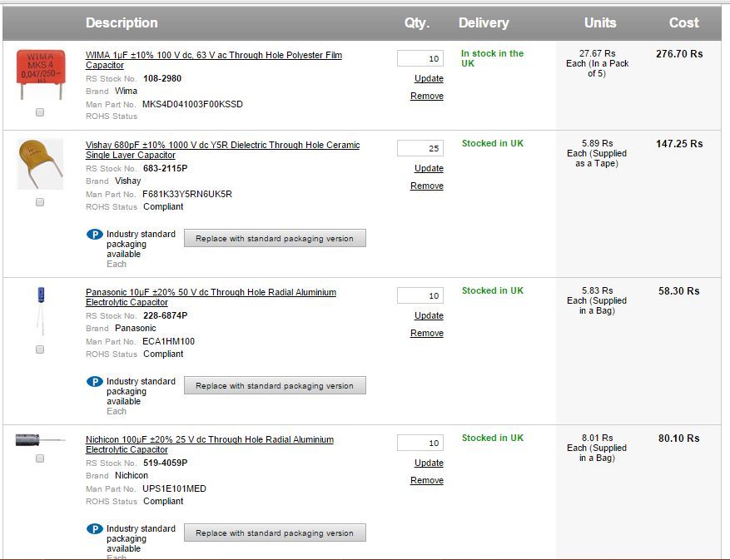Click the 58.30 Rs cost value
Viewport: 730px width, 560px height.
point(678,291)
